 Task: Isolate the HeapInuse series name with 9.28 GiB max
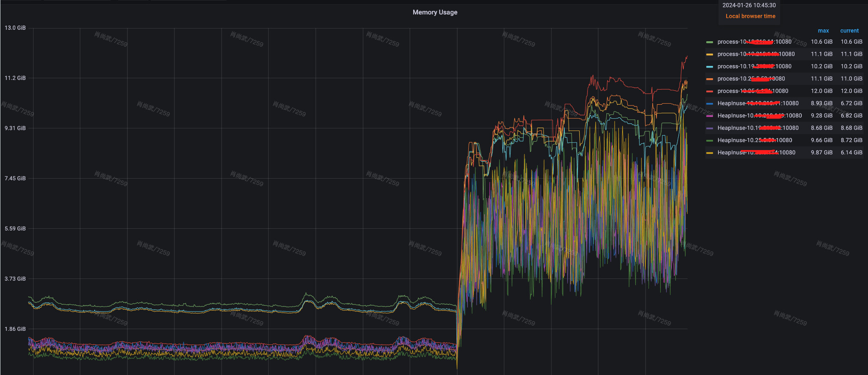(x=759, y=116)
